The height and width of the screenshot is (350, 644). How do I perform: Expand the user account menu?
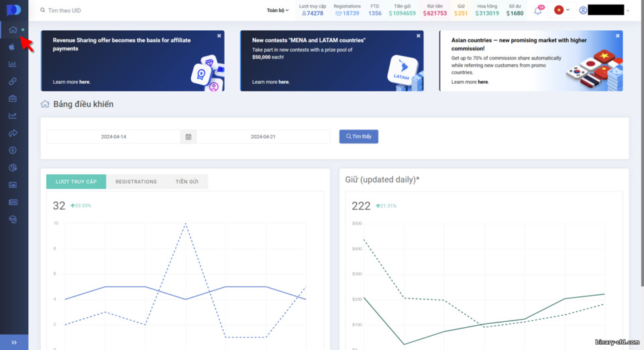coord(604,10)
